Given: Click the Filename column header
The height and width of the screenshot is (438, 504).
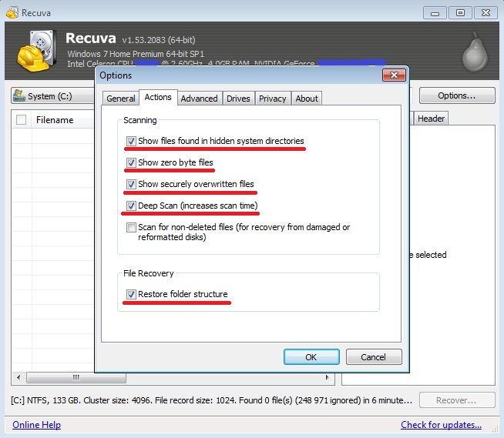Looking at the screenshot, I should [55, 120].
